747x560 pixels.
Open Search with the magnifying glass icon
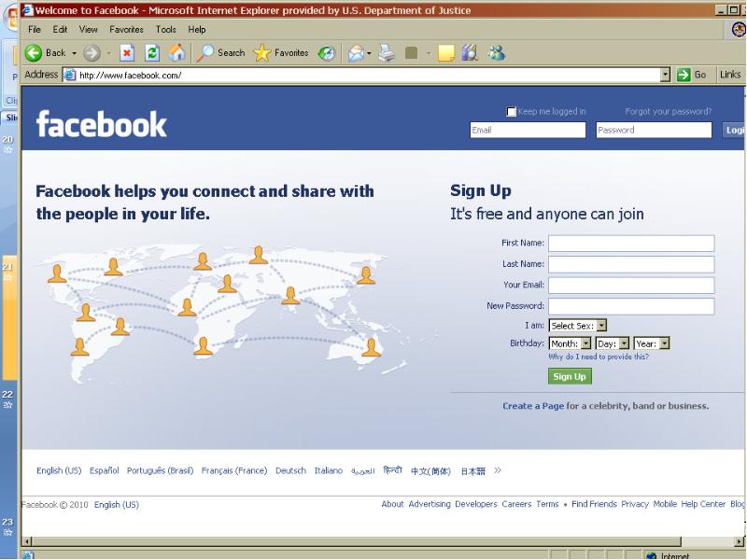[x=204, y=53]
